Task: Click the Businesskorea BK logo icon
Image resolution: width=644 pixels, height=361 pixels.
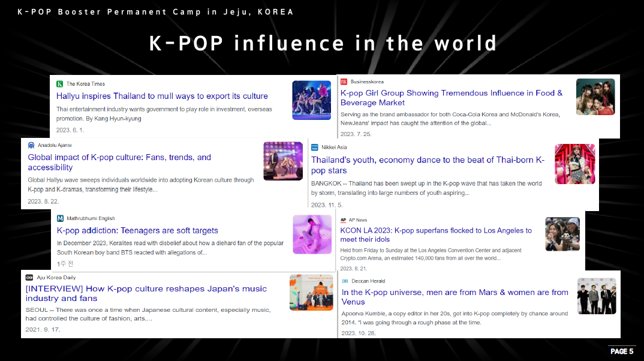Action: pyautogui.click(x=344, y=82)
